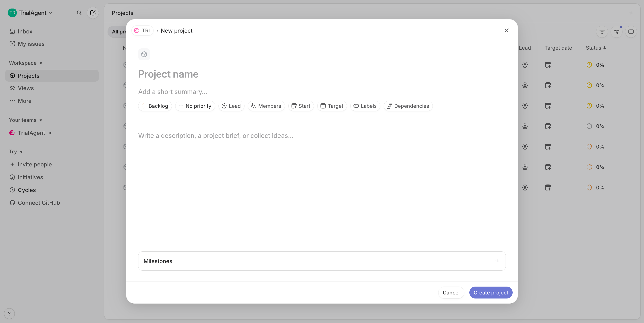The width and height of the screenshot is (644, 323).
Task: Open the Inbox from the sidebar icon
Action: click(25, 31)
